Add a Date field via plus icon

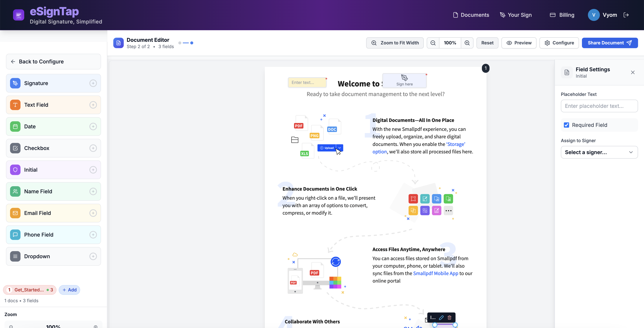[93, 126]
